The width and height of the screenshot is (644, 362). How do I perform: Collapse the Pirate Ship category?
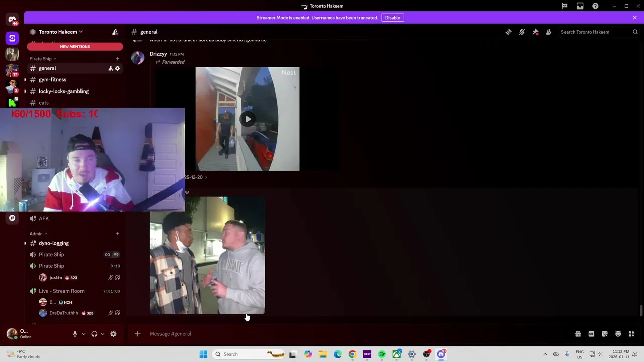tap(42, 59)
